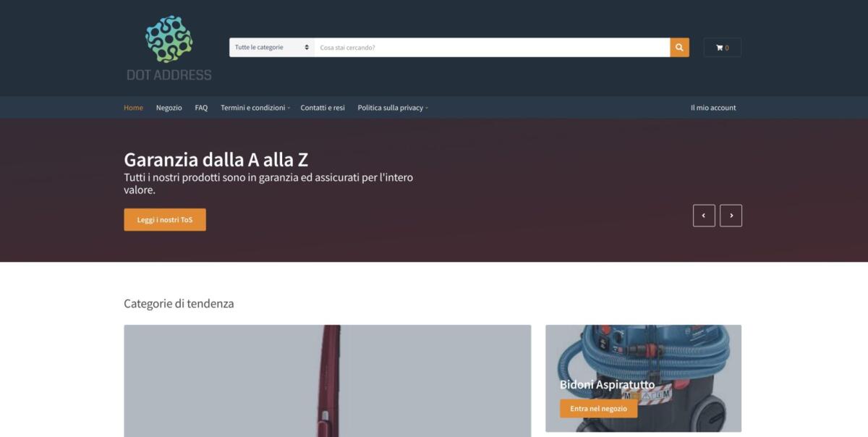Go to Contatti e resi

(322, 107)
